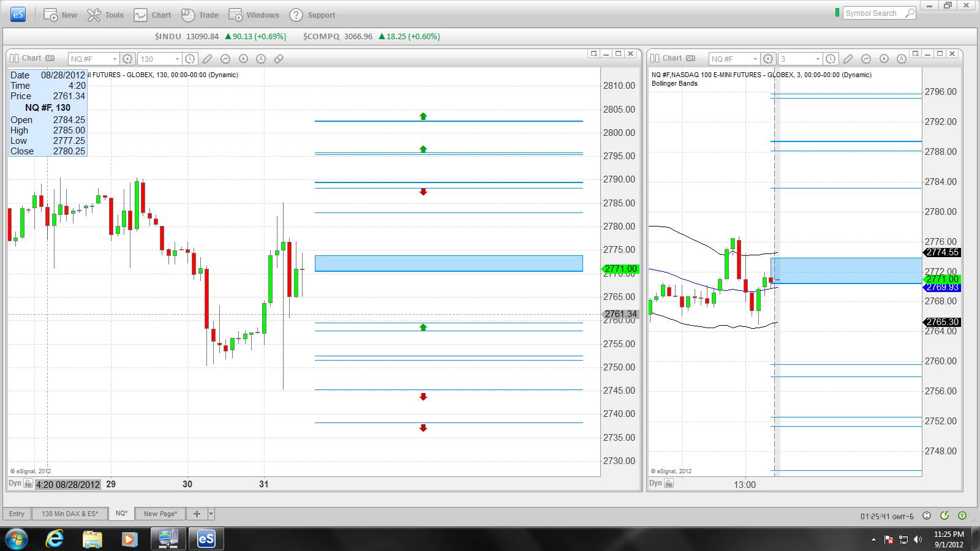Screen dimensions: 980x551
Task: Click the clock icon in status bar
Action: tap(927, 515)
